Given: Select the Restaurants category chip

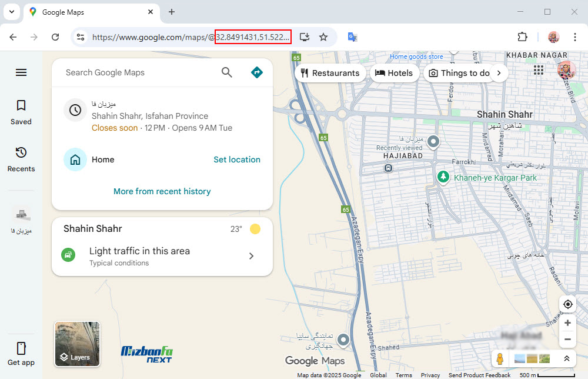Looking at the screenshot, I should click(330, 73).
